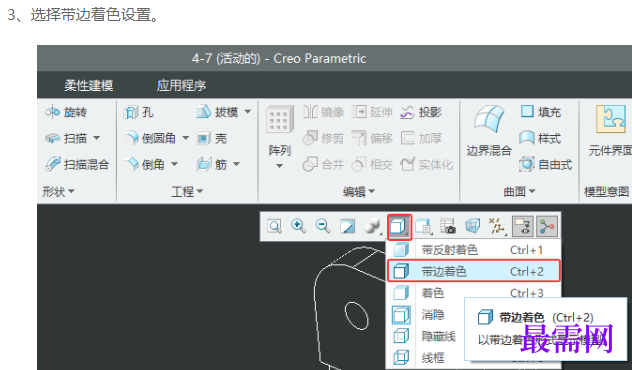632x370 pixels.
Task: Open the display style cube dropdown
Action: pyautogui.click(x=399, y=227)
